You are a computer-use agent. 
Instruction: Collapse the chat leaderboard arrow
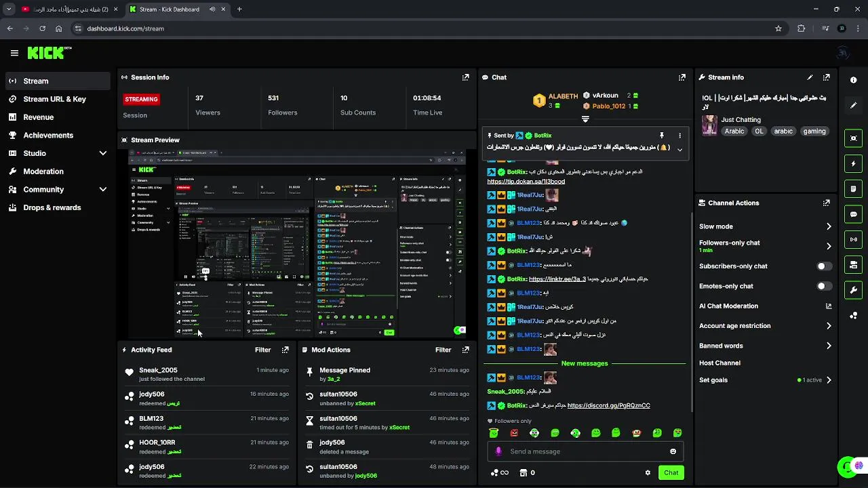tap(585, 119)
